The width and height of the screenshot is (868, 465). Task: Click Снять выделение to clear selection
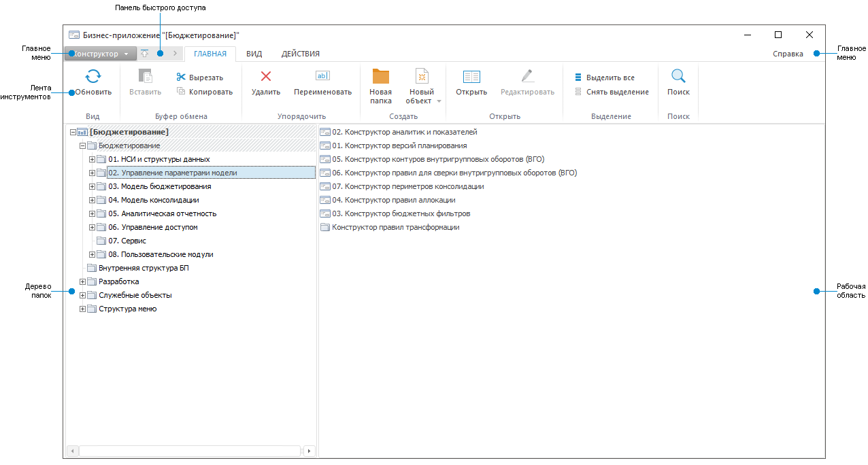(x=612, y=92)
